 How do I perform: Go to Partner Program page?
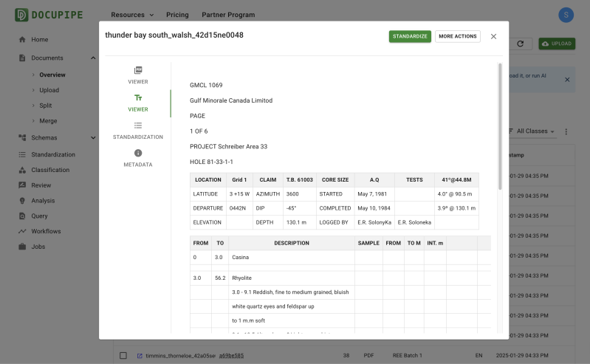[x=227, y=15]
